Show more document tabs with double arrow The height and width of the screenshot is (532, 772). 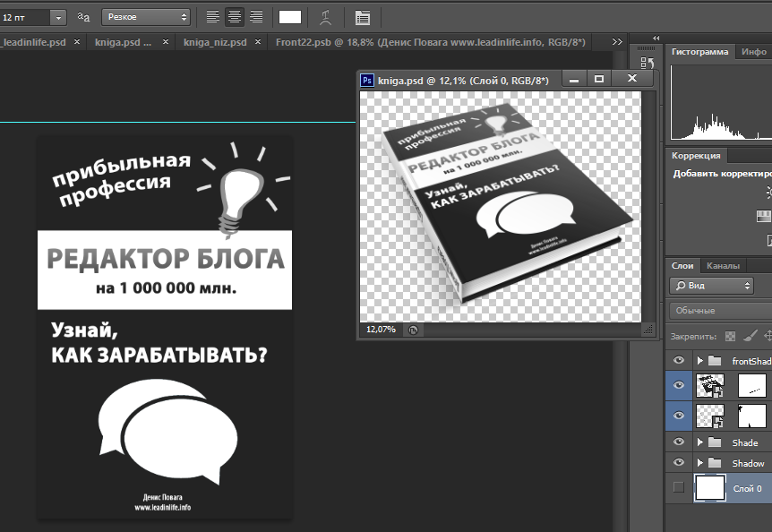pyautogui.click(x=617, y=42)
